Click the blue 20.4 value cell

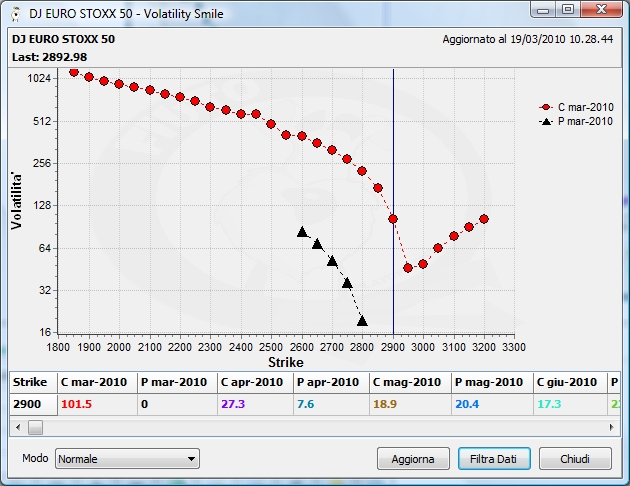click(x=492, y=404)
